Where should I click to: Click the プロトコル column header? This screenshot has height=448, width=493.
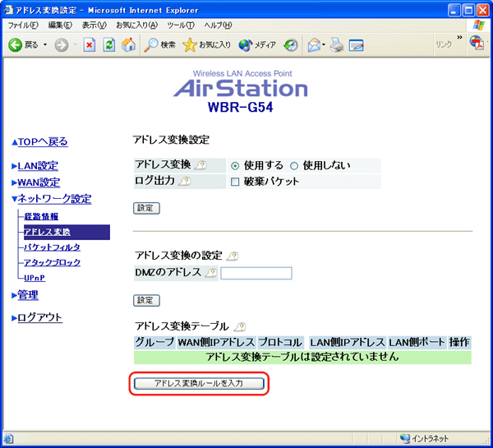pos(280,342)
